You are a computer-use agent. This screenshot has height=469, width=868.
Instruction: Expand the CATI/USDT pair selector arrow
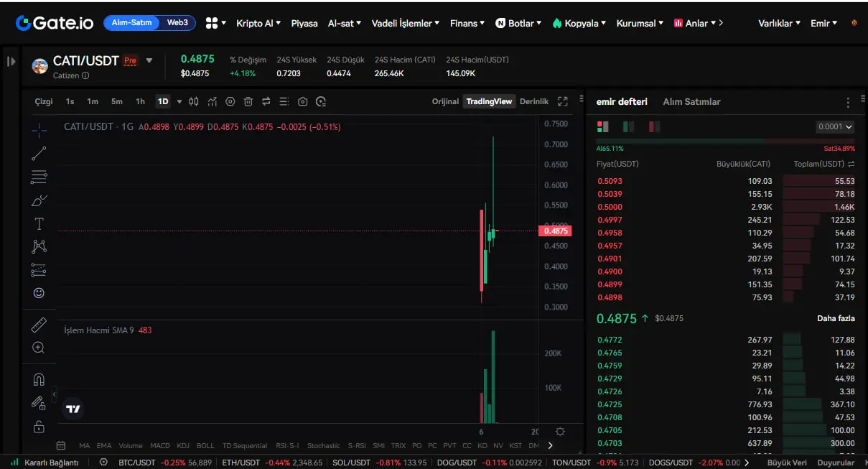click(149, 60)
